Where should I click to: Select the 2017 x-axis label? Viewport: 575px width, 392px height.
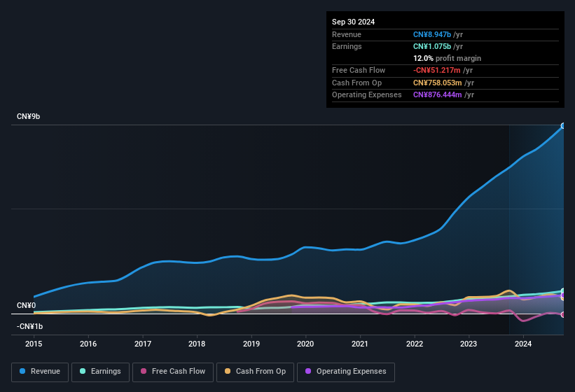143,344
